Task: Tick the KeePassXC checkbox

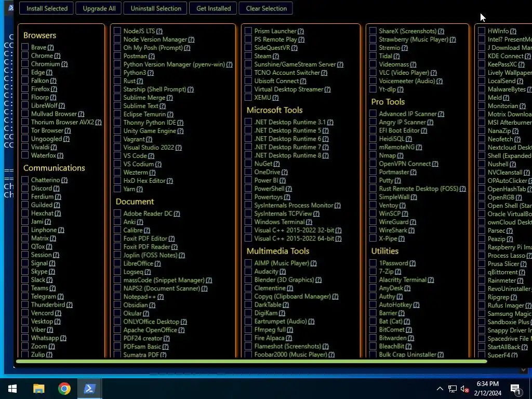Action: (482, 64)
